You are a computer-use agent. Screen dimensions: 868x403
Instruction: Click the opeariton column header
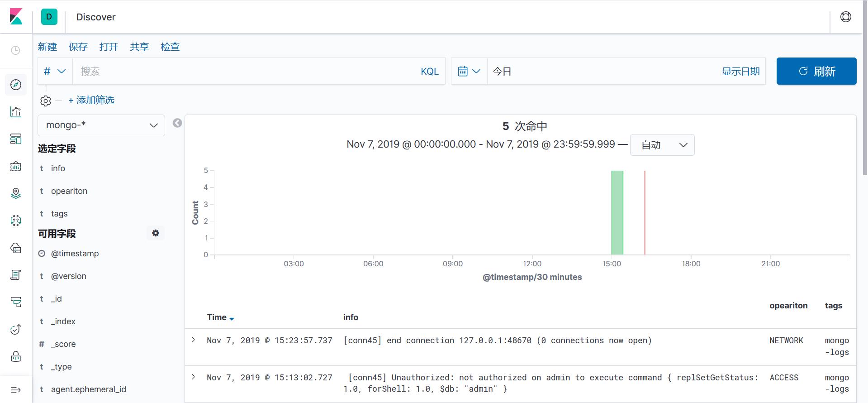[x=788, y=306]
